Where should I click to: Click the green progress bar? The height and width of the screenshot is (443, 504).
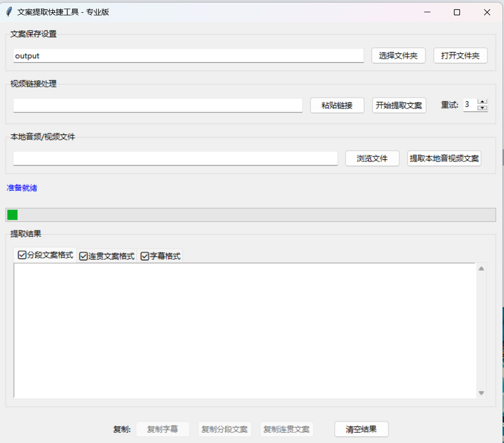click(12, 214)
